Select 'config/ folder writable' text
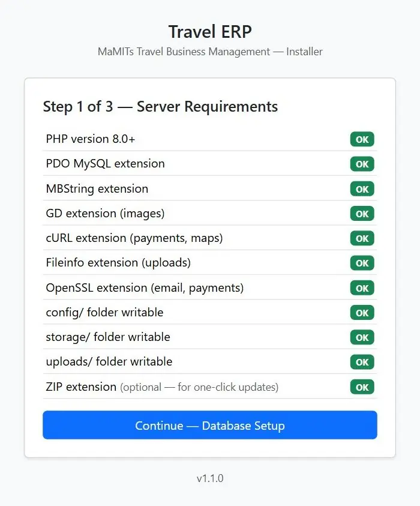The image size is (420, 506). pyautogui.click(x=104, y=313)
